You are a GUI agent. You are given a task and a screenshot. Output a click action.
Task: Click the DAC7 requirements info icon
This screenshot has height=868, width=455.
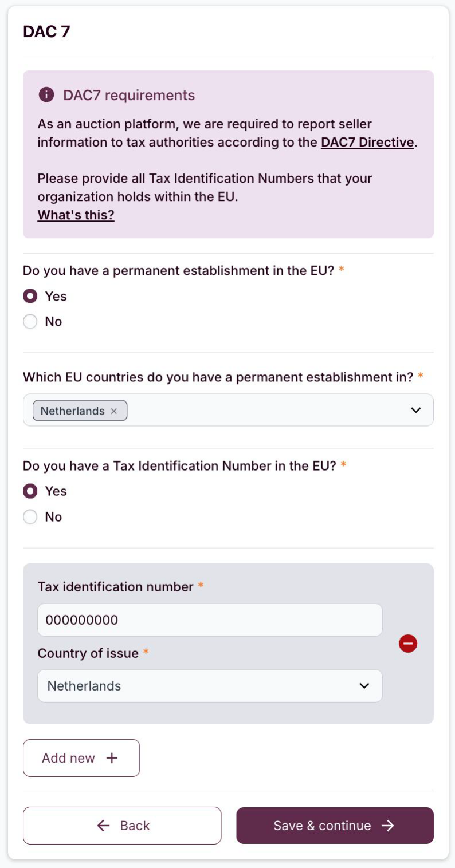(46, 95)
